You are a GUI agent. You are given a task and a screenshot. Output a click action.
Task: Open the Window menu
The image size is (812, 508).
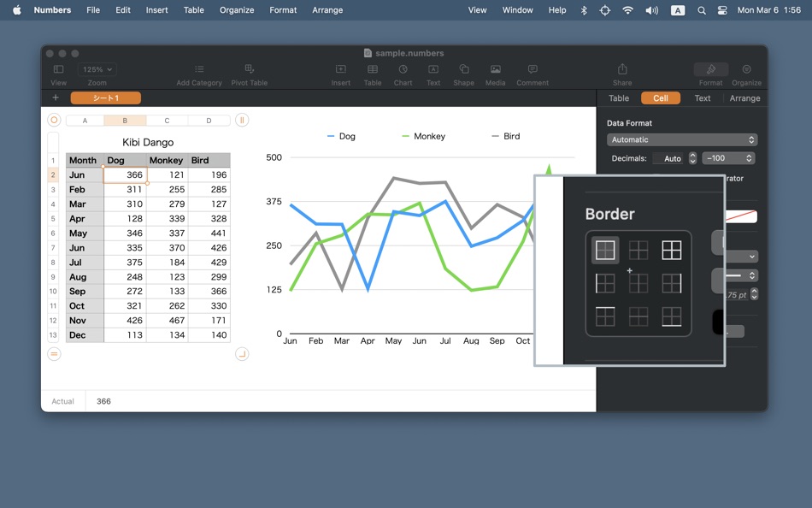pos(517,10)
